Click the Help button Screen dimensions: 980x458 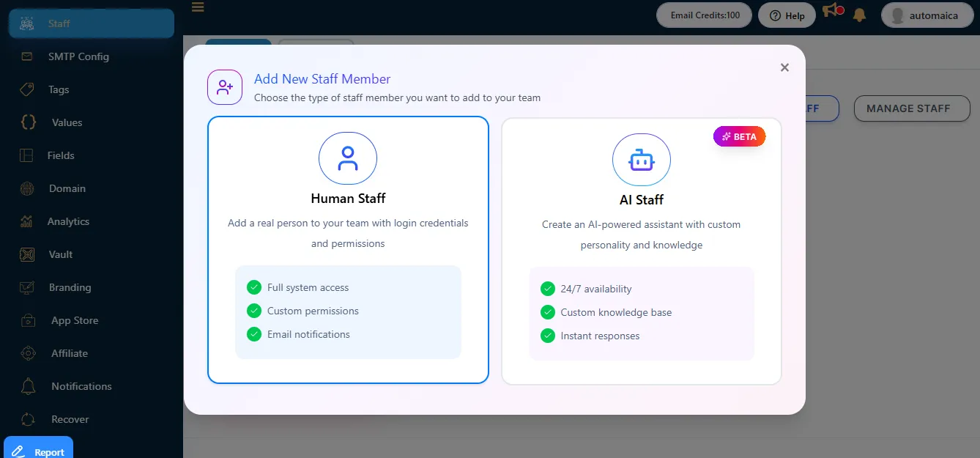787,15
